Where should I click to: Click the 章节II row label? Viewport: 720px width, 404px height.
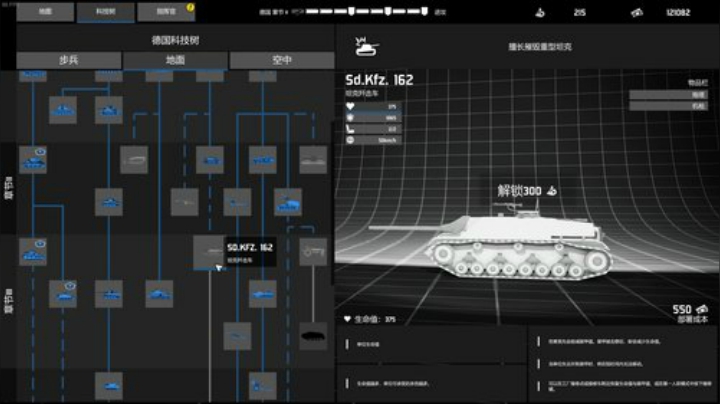point(9,188)
